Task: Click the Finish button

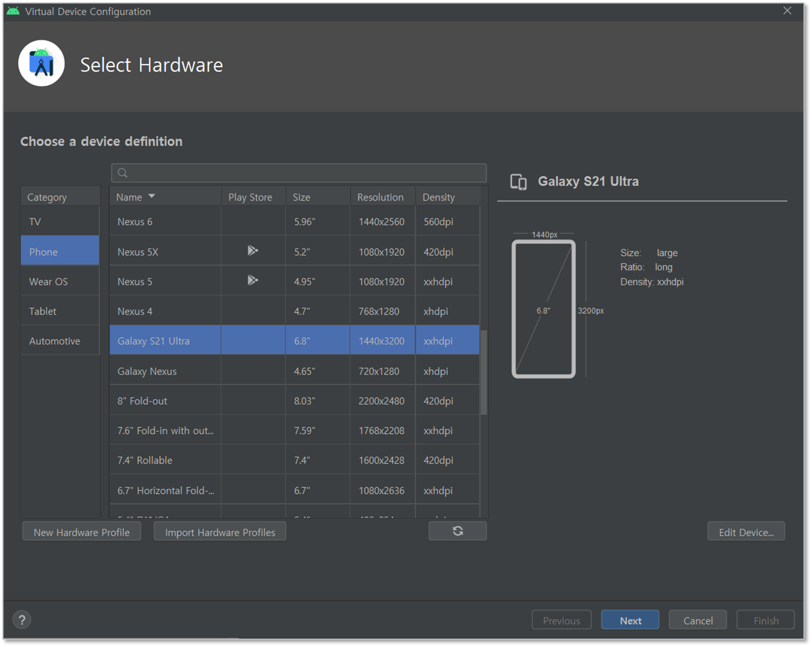Action: pos(766,620)
